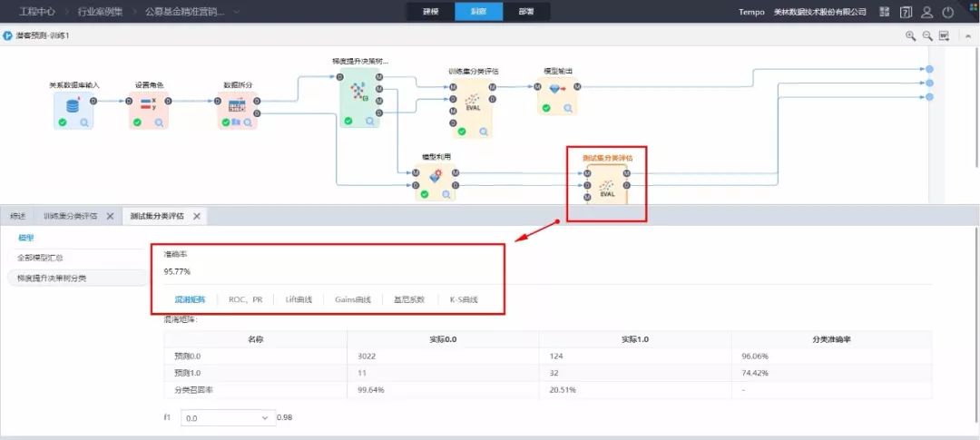The image size is (980, 440).
Task: Open dropdown arrow after 公募基金精准营销 breadcrumb
Action: [x=236, y=12]
